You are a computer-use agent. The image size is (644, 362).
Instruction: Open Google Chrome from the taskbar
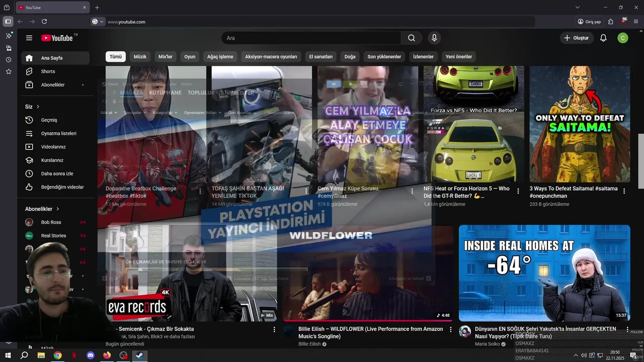tap(57, 355)
